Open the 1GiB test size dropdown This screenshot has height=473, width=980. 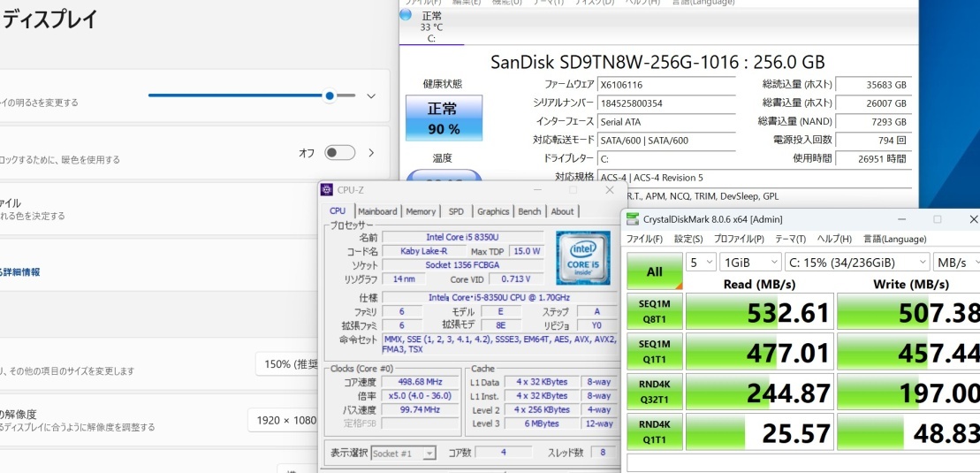point(749,263)
